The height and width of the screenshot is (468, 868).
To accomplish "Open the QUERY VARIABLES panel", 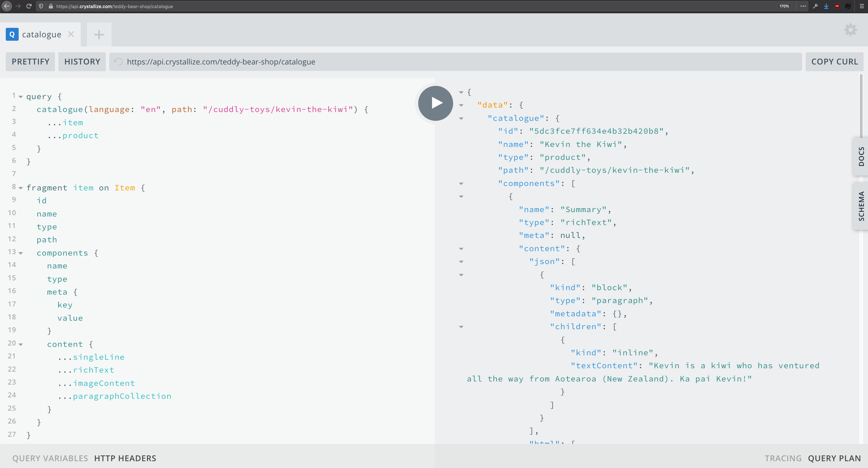I will 50,458.
